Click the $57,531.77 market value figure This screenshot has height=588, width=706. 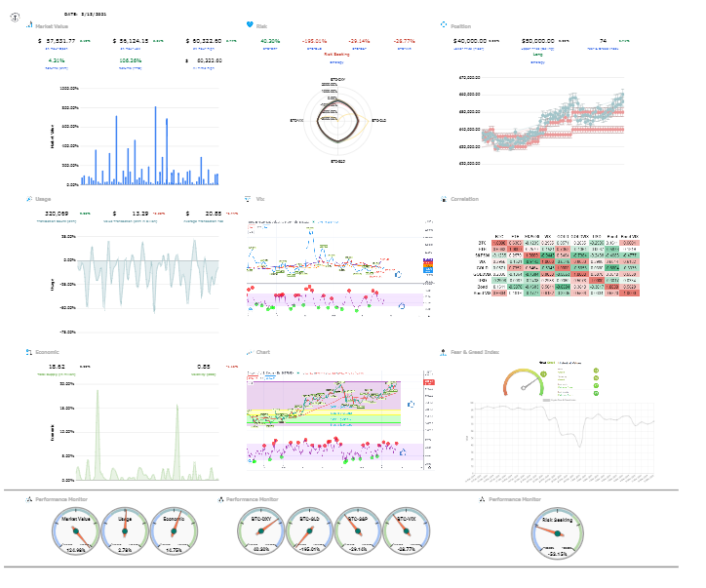(x=58, y=41)
